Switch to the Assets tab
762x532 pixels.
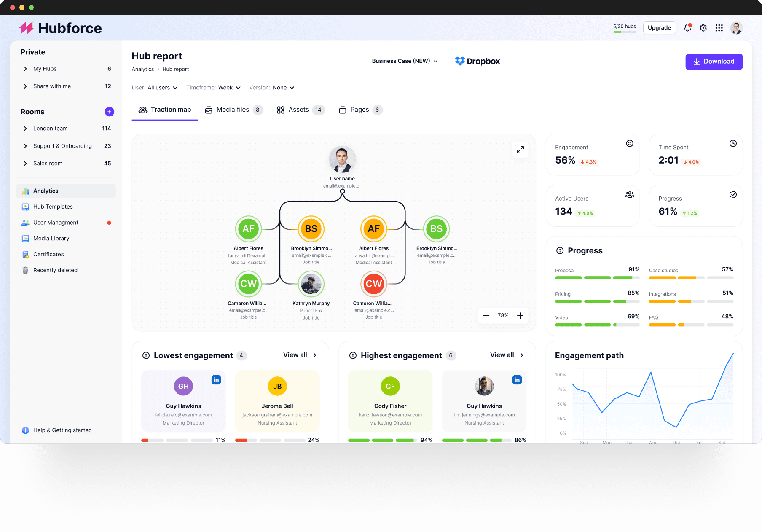tap(300, 110)
